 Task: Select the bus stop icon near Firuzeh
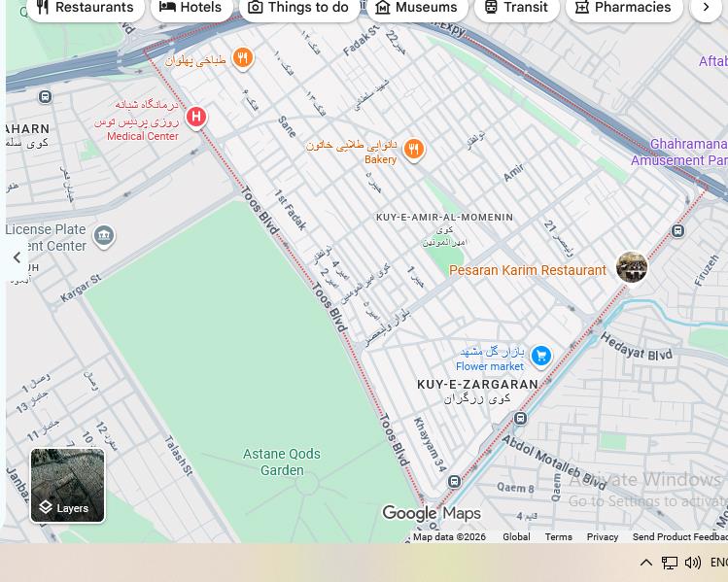677,230
